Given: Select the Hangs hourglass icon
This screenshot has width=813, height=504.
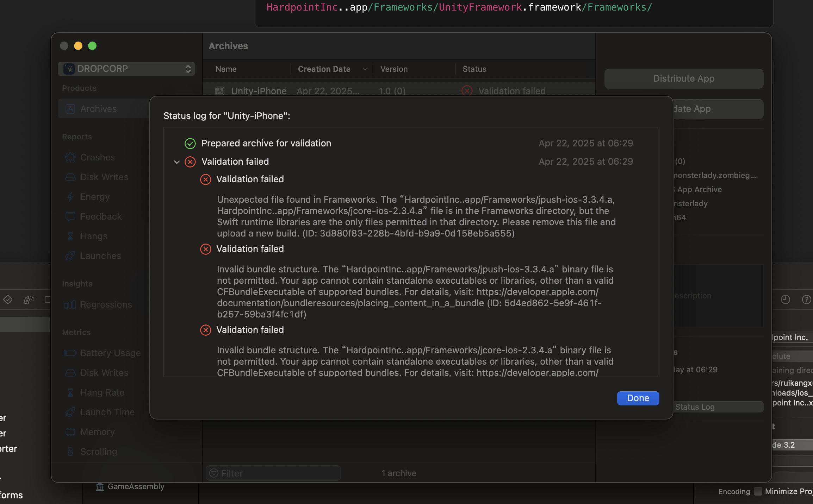Looking at the screenshot, I should [70, 236].
